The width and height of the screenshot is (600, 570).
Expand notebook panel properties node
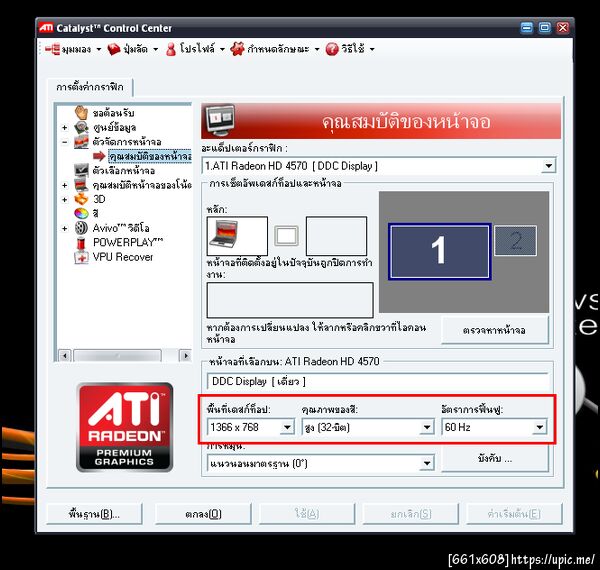pos(65,185)
